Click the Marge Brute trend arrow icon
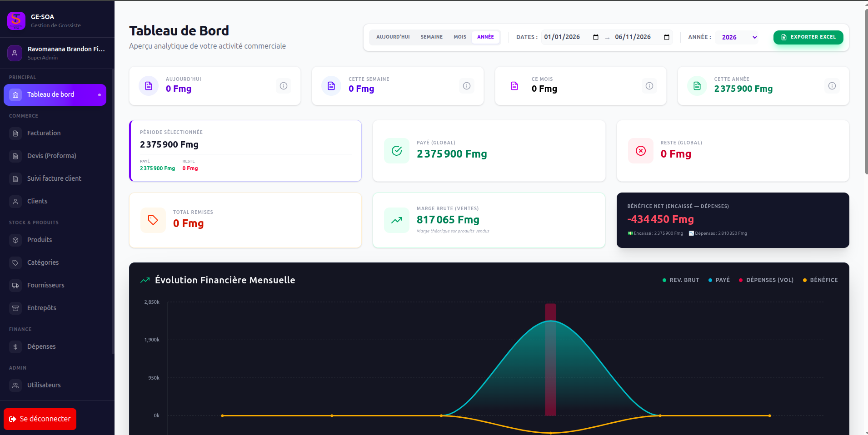The width and height of the screenshot is (868, 435). (x=397, y=220)
